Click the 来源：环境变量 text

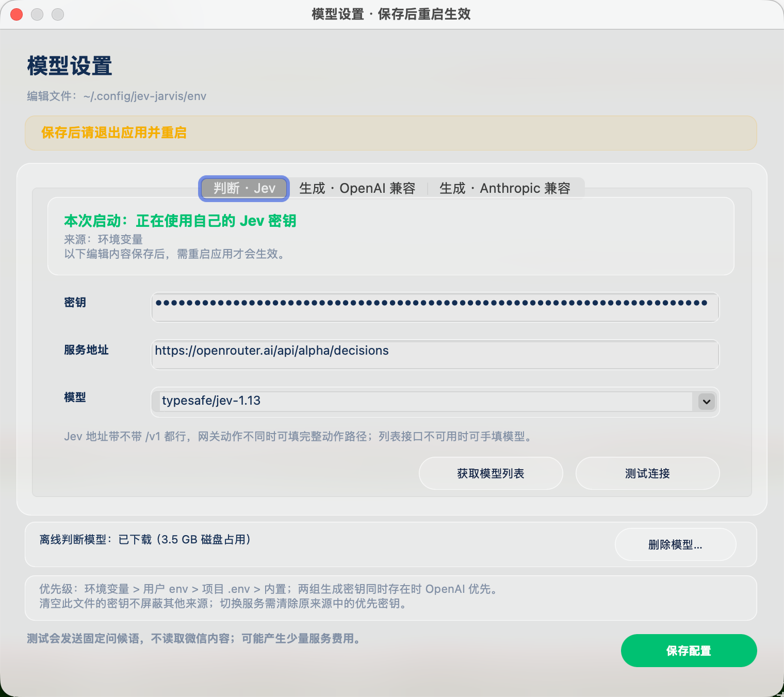coord(103,240)
